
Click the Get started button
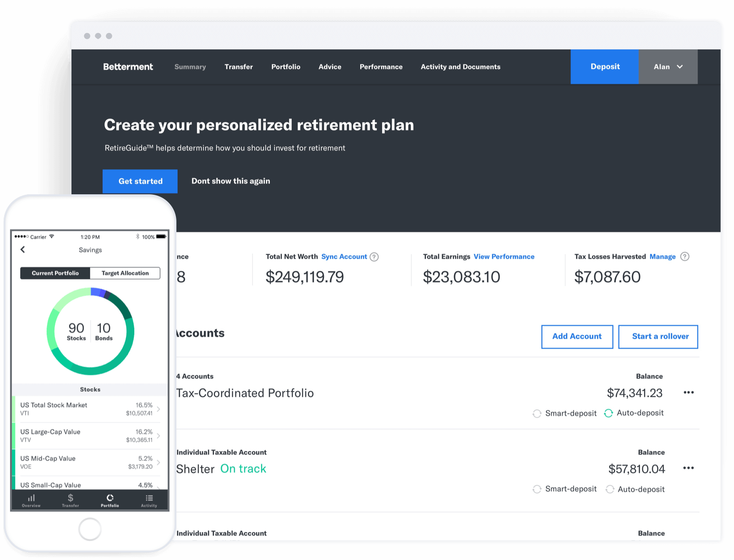pyautogui.click(x=140, y=181)
